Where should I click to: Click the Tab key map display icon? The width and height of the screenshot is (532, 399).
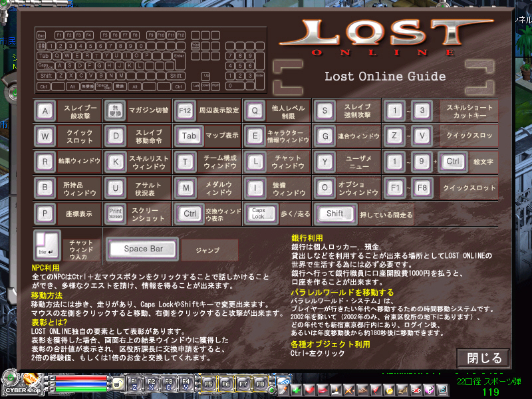pos(189,136)
